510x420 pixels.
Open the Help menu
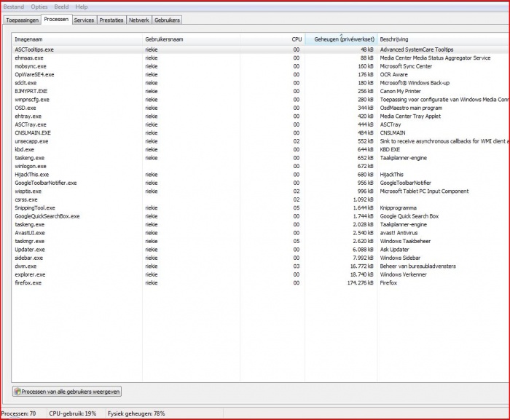click(x=82, y=7)
